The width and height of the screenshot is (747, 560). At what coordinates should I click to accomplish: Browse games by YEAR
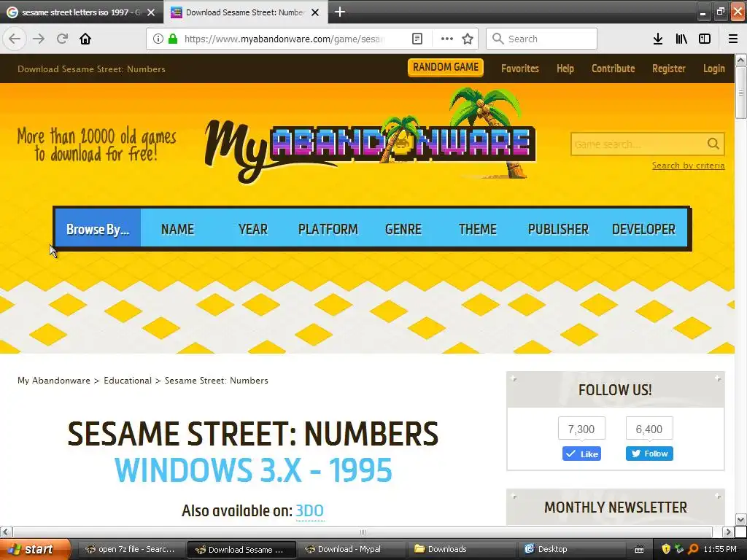(x=253, y=230)
